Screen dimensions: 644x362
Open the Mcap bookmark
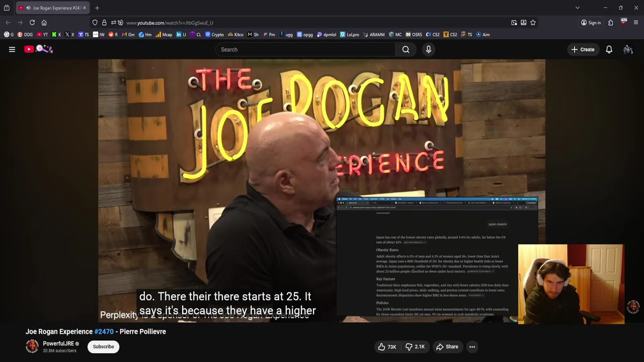click(164, 35)
